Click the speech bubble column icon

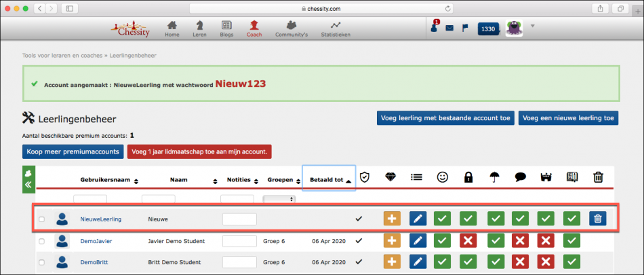tap(521, 177)
